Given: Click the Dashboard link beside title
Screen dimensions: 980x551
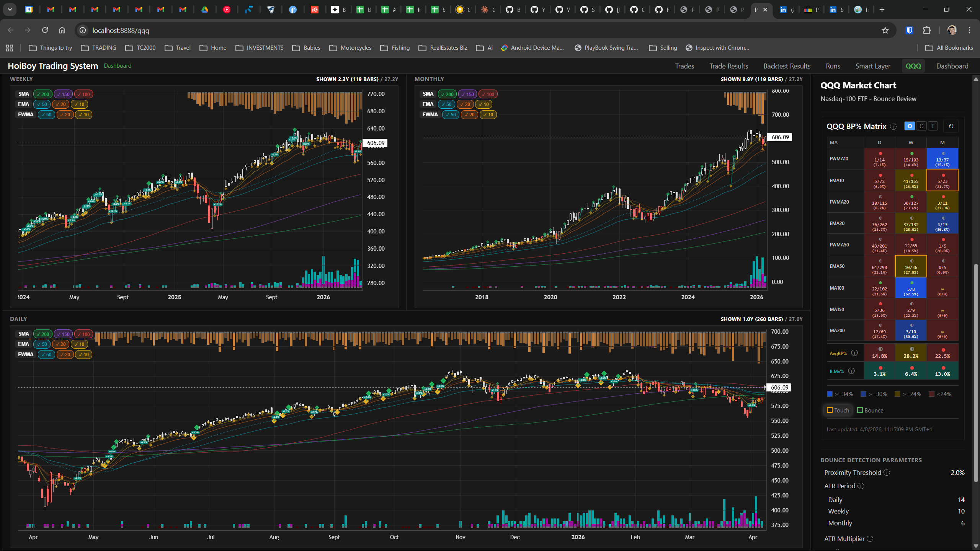Looking at the screenshot, I should point(118,66).
